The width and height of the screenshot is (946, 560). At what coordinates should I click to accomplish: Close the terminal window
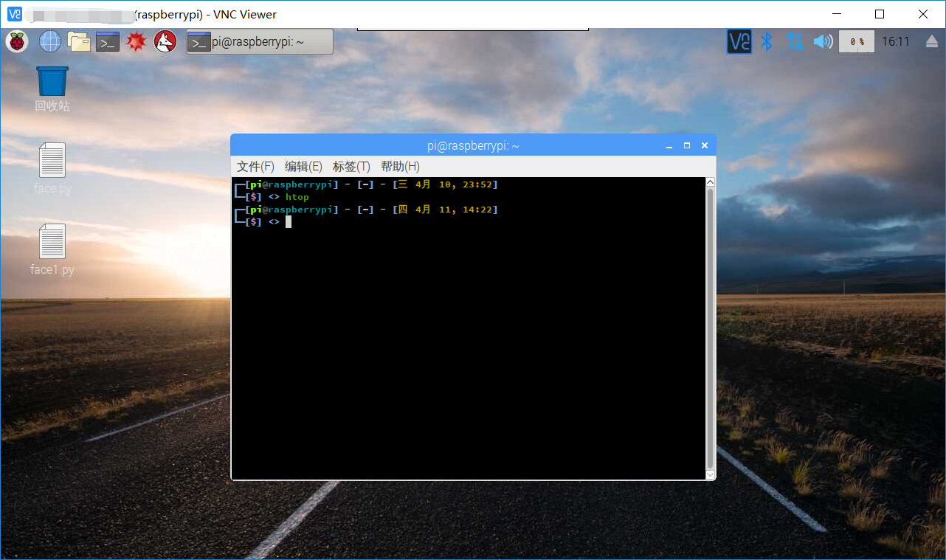click(x=705, y=146)
